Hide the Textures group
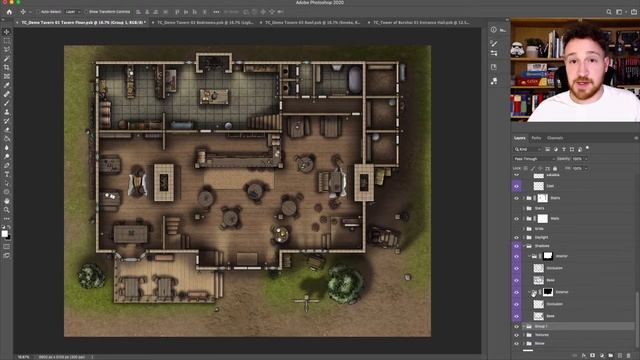Image resolution: width=640 pixels, height=360 pixels. pos(516,335)
